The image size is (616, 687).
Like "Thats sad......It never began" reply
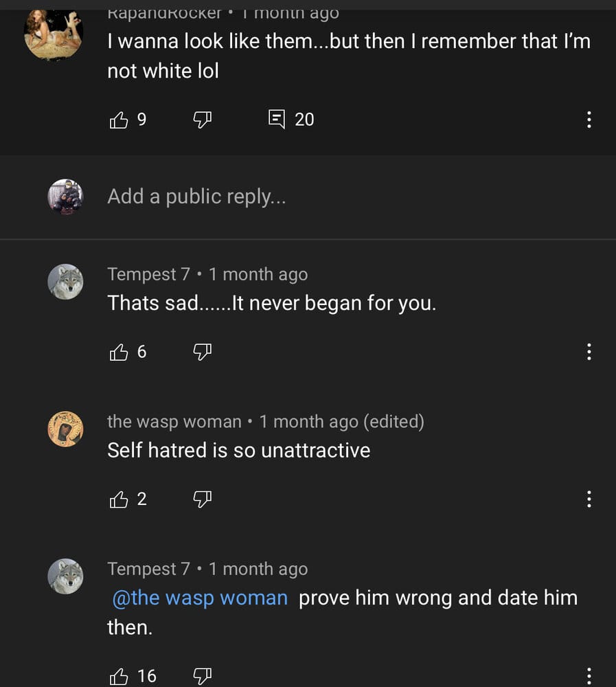point(119,352)
